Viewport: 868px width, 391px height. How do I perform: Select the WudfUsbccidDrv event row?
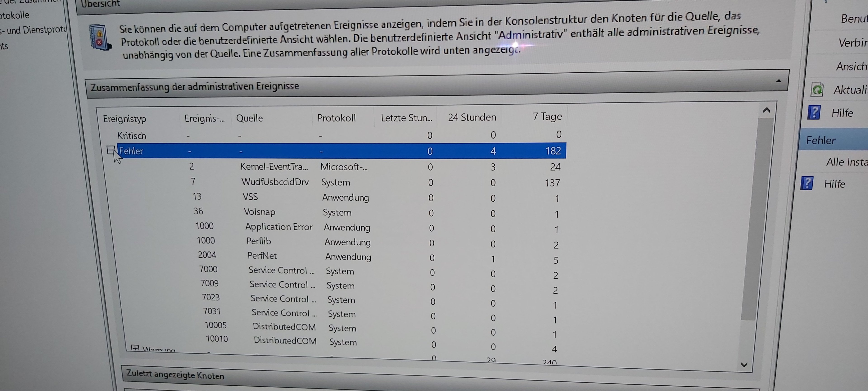[x=275, y=182]
